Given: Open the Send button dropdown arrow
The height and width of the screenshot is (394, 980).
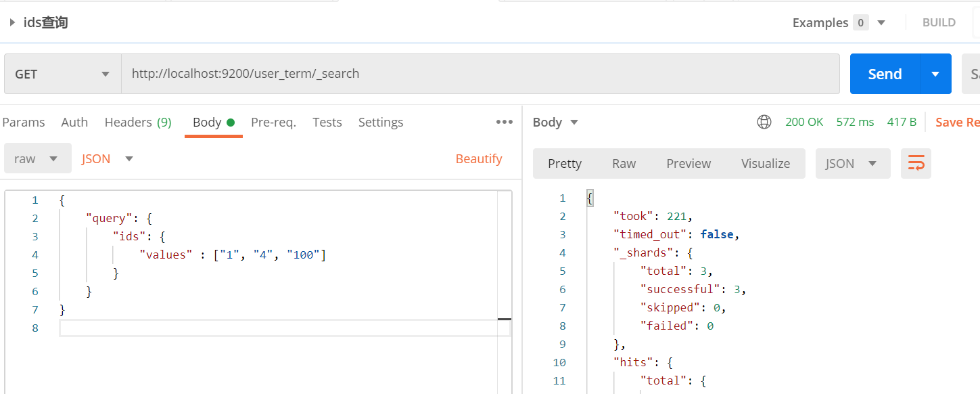Looking at the screenshot, I should pos(936,74).
